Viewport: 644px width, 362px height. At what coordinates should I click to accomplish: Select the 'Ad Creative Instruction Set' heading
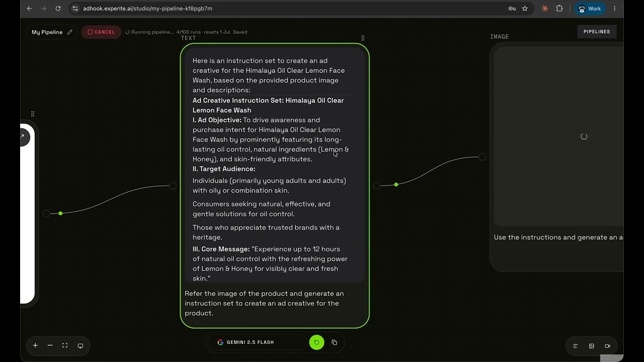pyautogui.click(x=268, y=105)
